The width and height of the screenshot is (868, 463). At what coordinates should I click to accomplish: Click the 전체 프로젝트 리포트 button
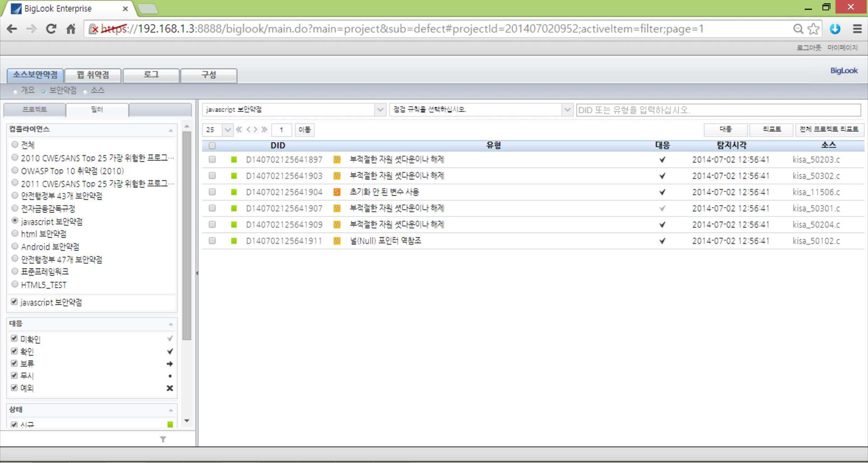pyautogui.click(x=830, y=130)
